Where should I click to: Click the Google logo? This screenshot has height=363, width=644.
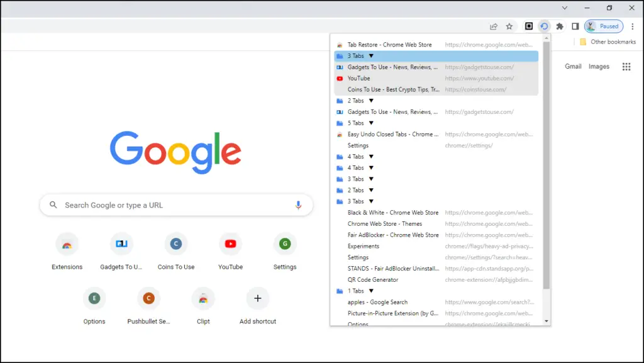[175, 152]
